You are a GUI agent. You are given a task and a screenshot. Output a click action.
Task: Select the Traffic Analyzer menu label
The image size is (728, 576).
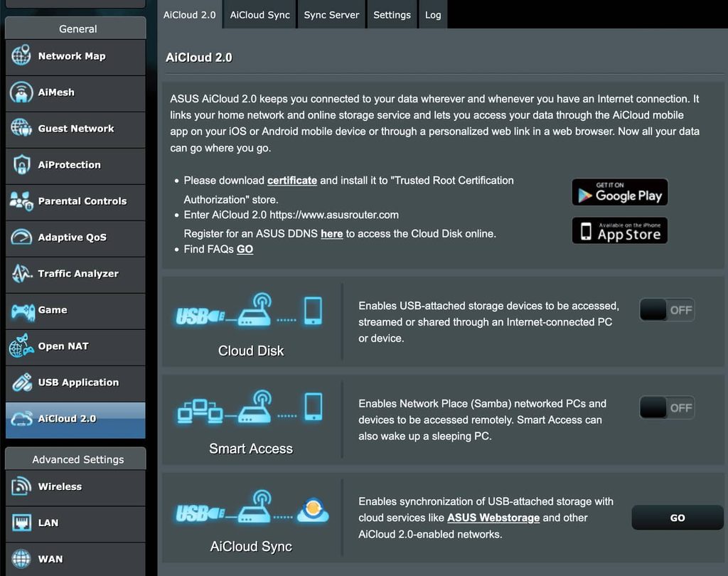pyautogui.click(x=78, y=273)
